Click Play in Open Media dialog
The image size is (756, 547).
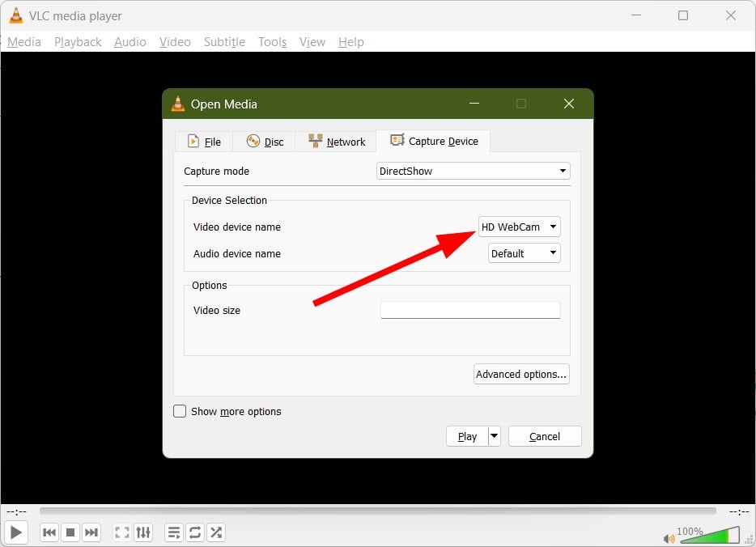click(x=467, y=436)
